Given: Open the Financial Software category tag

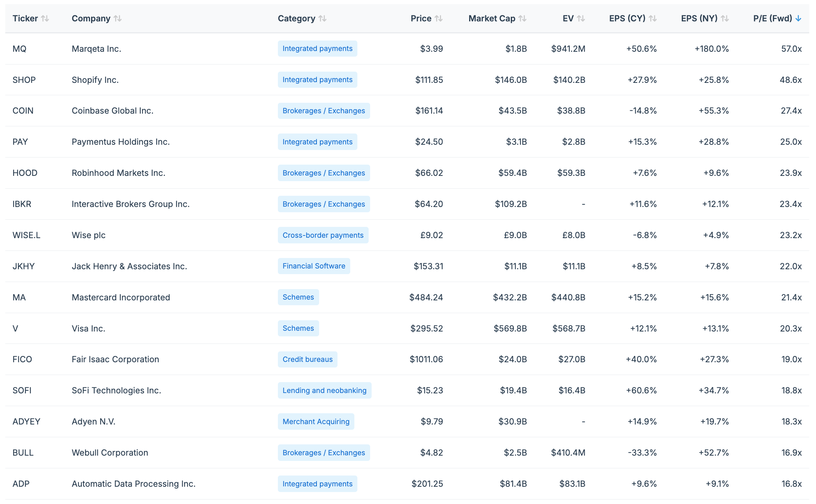Looking at the screenshot, I should click(x=313, y=266).
